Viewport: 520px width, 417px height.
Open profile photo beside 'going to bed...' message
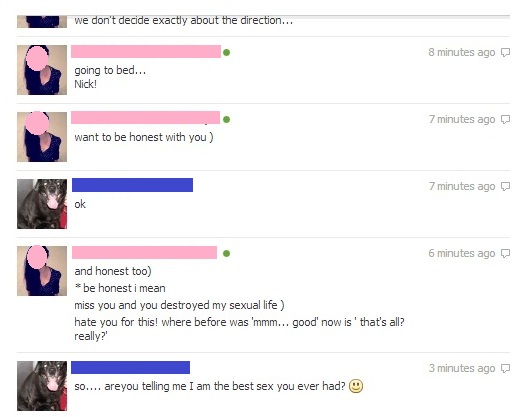[42, 70]
